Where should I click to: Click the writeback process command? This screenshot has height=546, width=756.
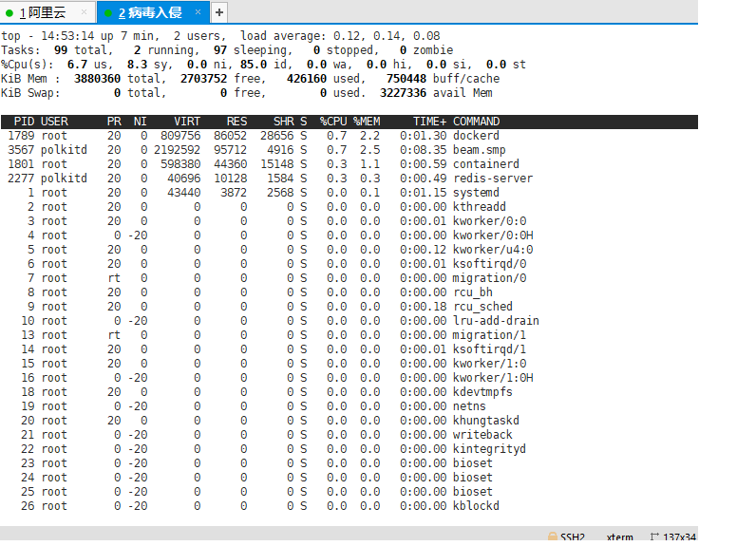coord(482,435)
